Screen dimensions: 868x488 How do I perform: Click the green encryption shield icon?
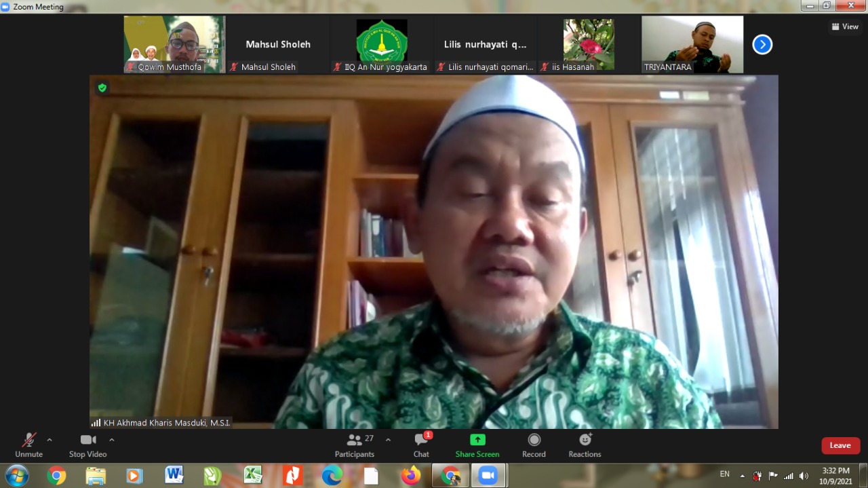(x=102, y=88)
